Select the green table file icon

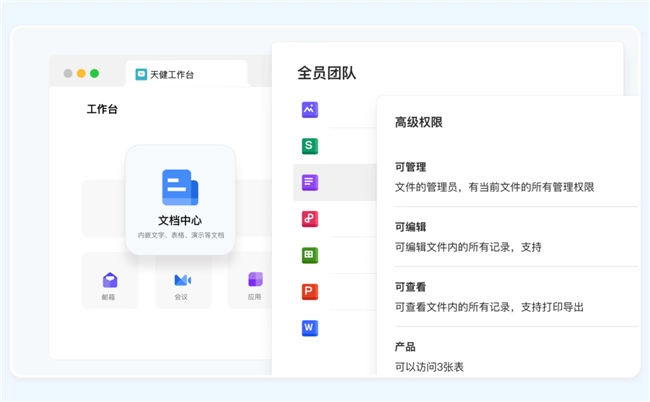click(310, 255)
